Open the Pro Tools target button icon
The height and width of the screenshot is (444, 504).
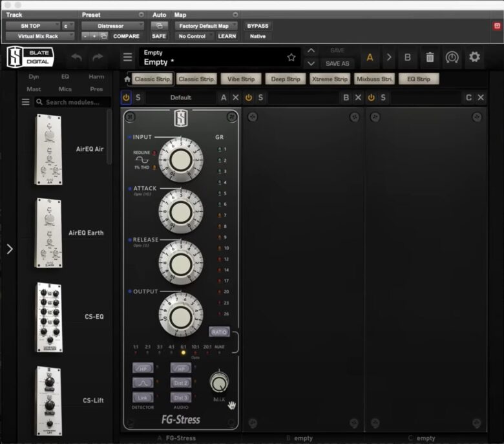498,26
